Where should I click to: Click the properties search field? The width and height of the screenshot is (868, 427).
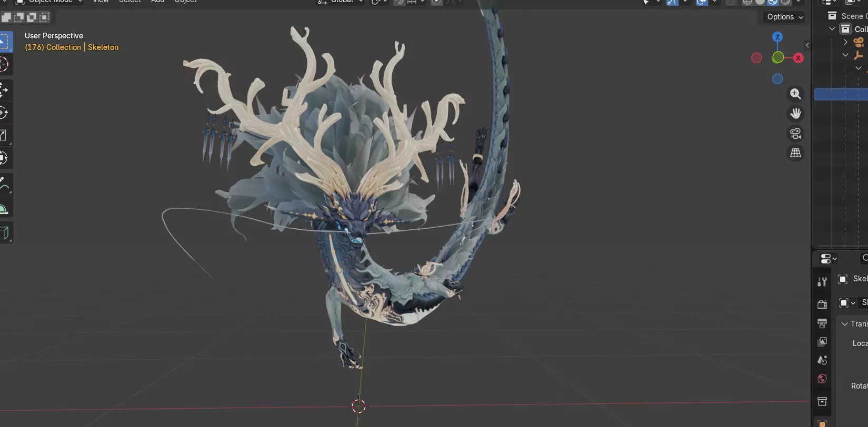(x=864, y=258)
